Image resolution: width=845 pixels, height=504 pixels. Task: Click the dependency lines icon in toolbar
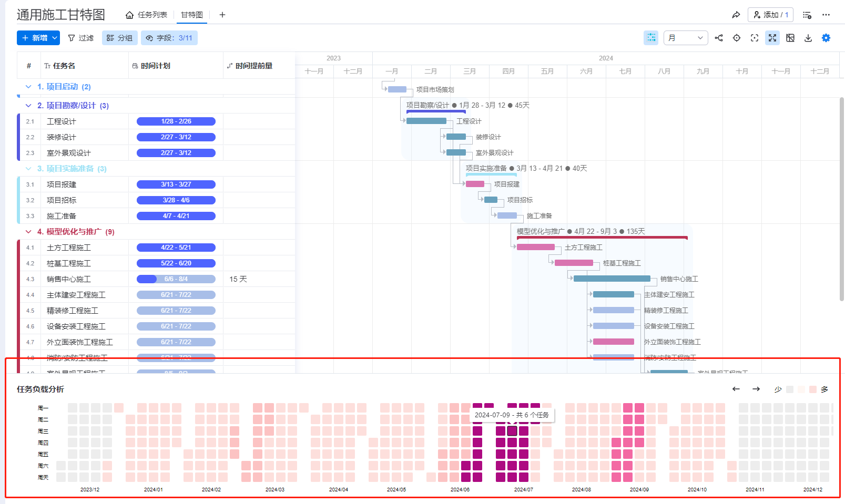(x=719, y=38)
